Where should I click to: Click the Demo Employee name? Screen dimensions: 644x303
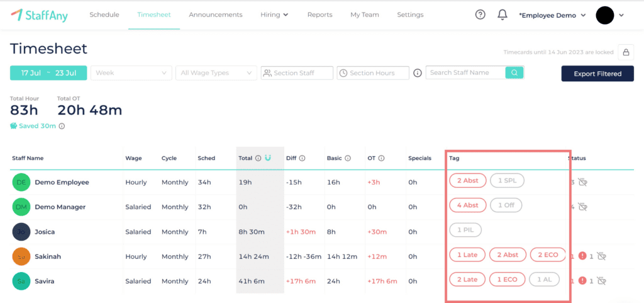point(62,182)
